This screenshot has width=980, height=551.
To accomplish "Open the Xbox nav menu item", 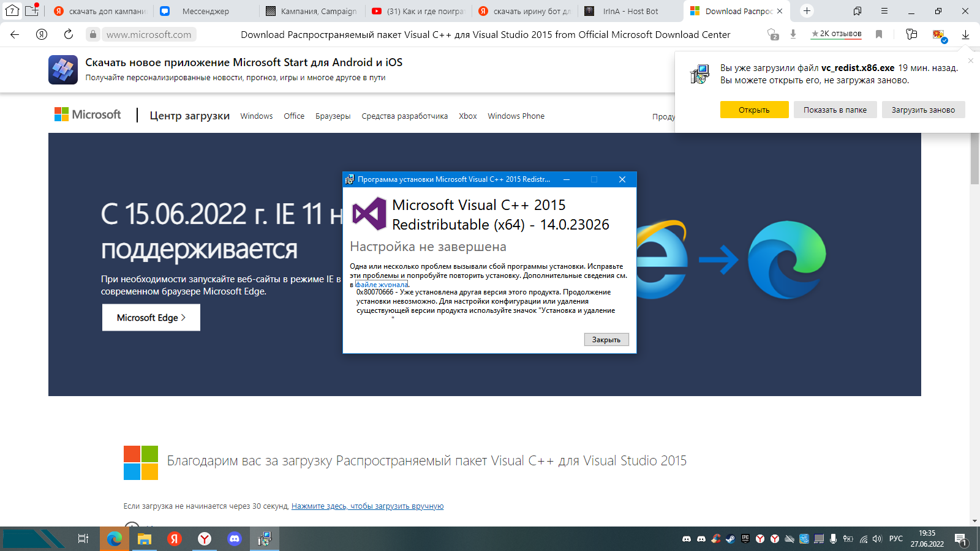I will pos(468,116).
